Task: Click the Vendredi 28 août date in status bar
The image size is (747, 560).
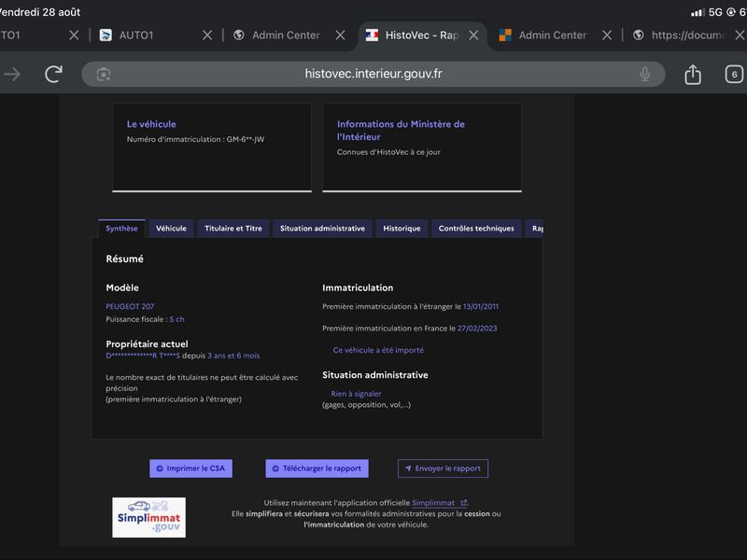Action: coord(40,12)
